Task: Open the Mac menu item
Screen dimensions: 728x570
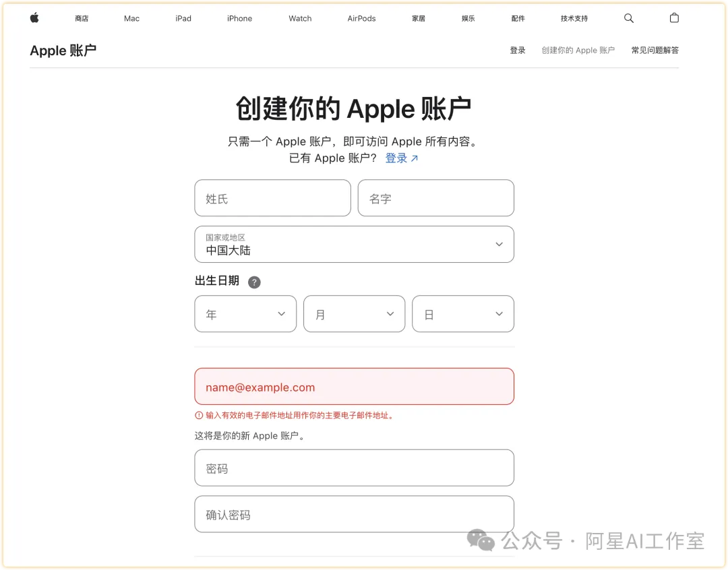Action: click(x=131, y=19)
